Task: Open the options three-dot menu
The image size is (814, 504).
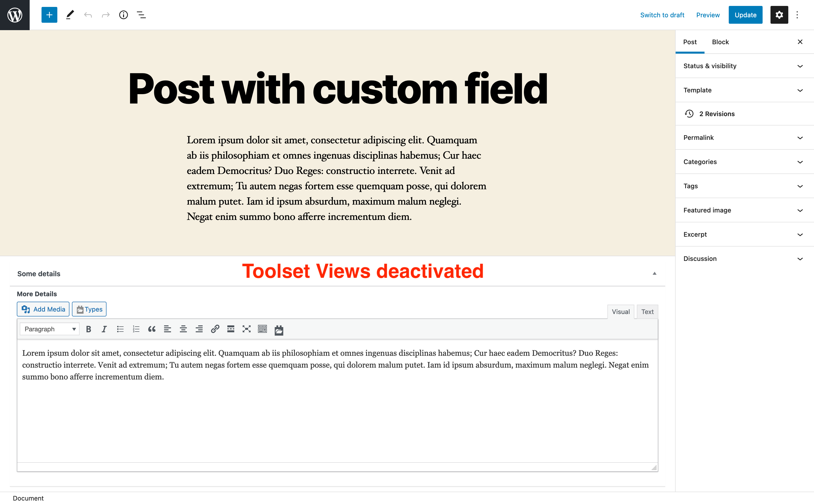Action: tap(797, 15)
